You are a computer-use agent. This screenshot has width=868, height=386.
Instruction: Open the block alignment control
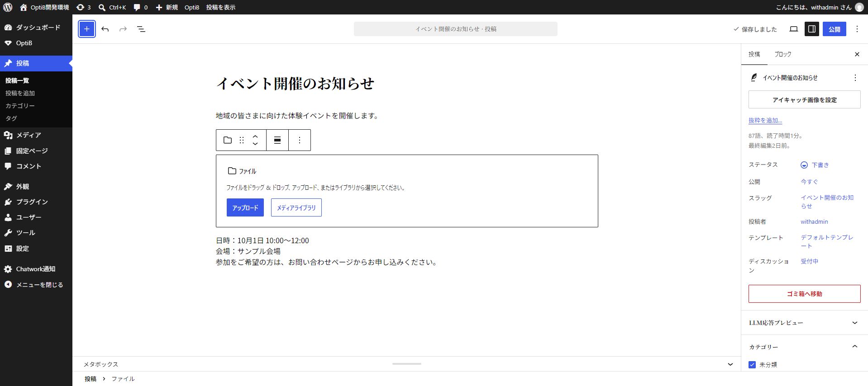point(277,140)
